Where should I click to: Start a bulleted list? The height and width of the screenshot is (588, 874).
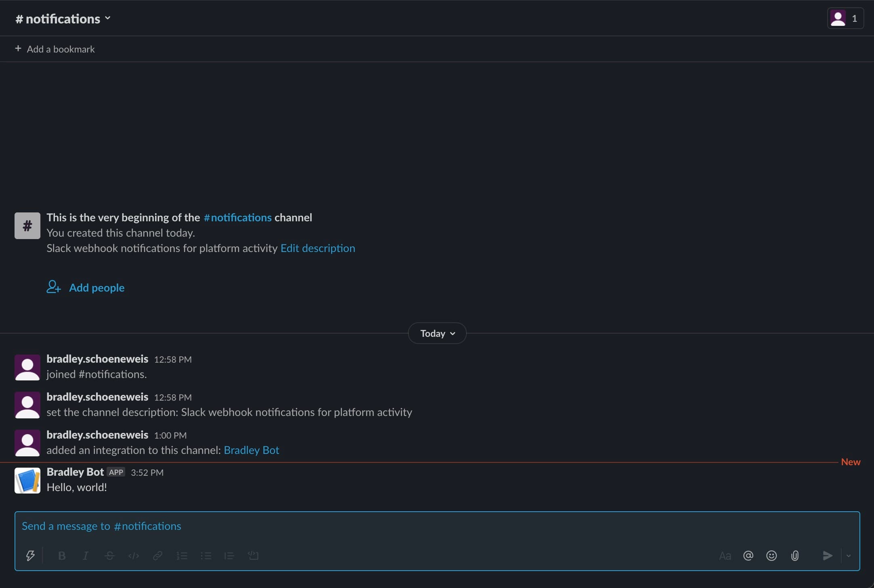pyautogui.click(x=206, y=556)
